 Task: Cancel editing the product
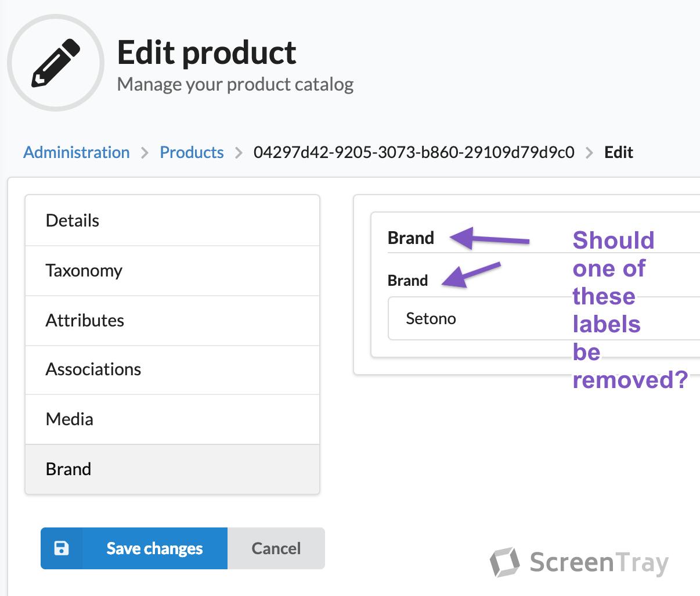276,548
